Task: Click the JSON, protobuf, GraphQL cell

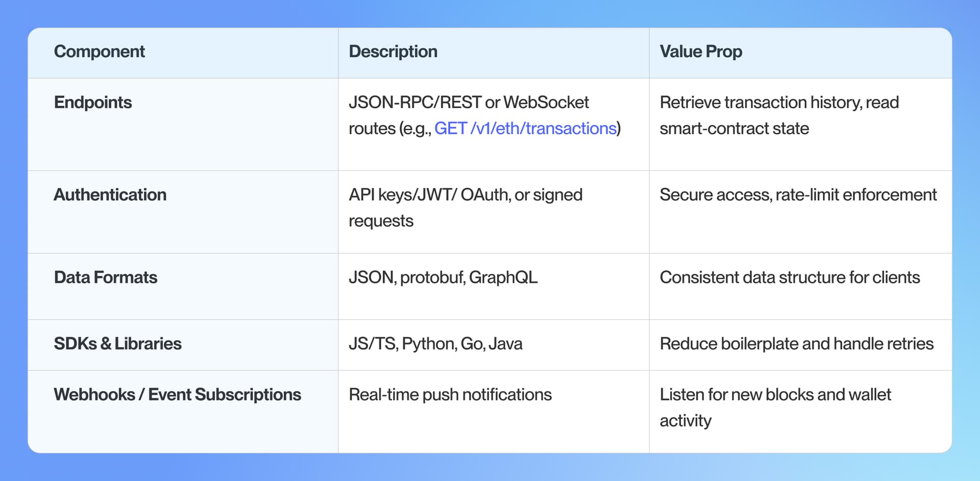Action: [x=443, y=277]
